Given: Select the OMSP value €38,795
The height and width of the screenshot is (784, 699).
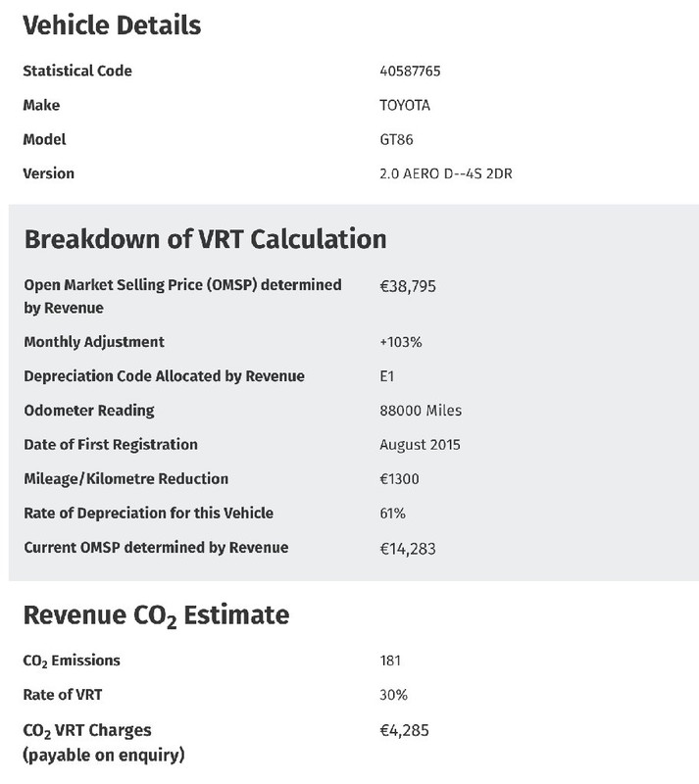Looking at the screenshot, I should point(408,286).
